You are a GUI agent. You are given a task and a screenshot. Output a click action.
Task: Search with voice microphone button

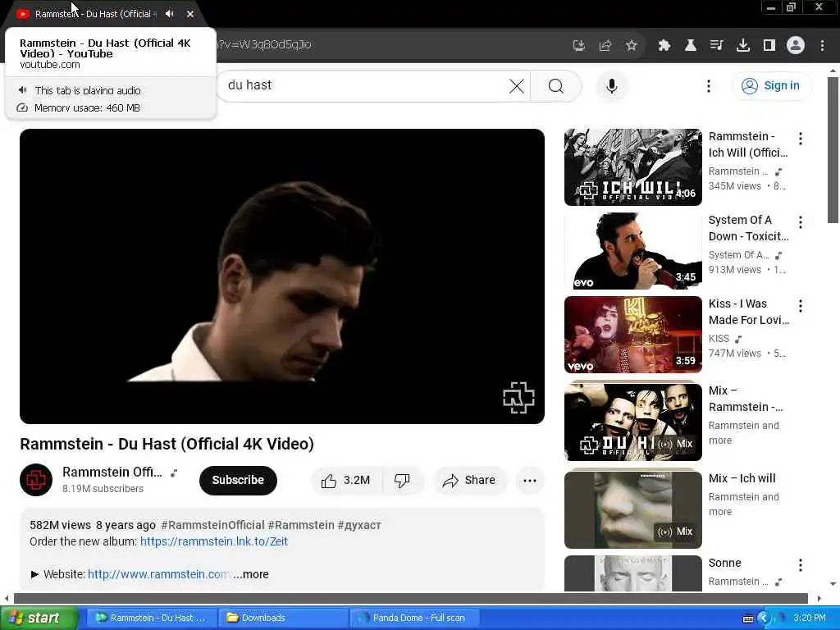click(612, 85)
